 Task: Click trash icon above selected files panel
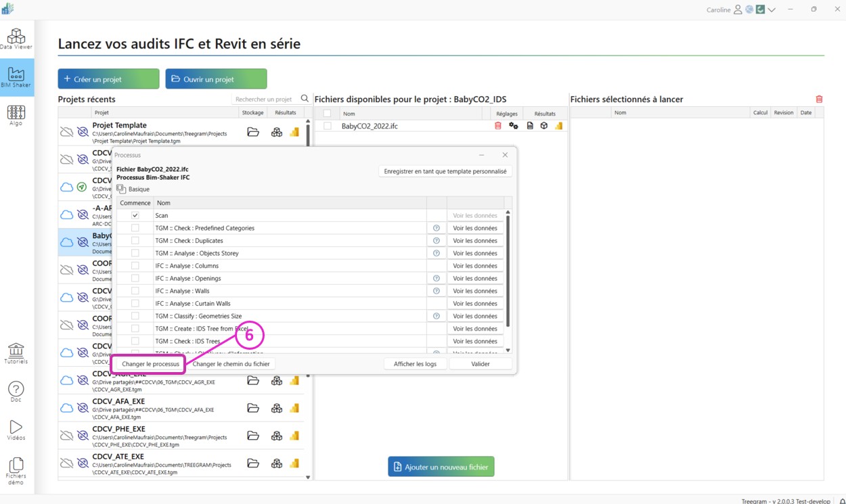(819, 99)
